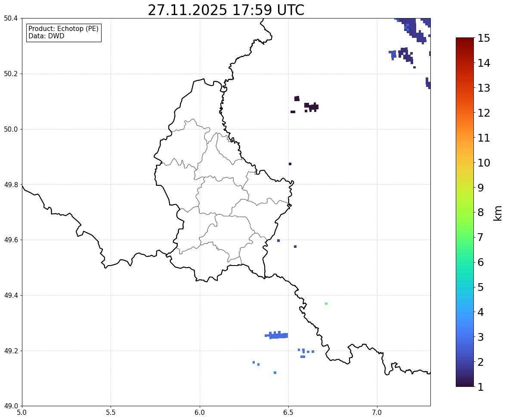Click the single green echo pixel near 49.37°N
Viewport: 507px width, 420px height.
tap(326, 304)
